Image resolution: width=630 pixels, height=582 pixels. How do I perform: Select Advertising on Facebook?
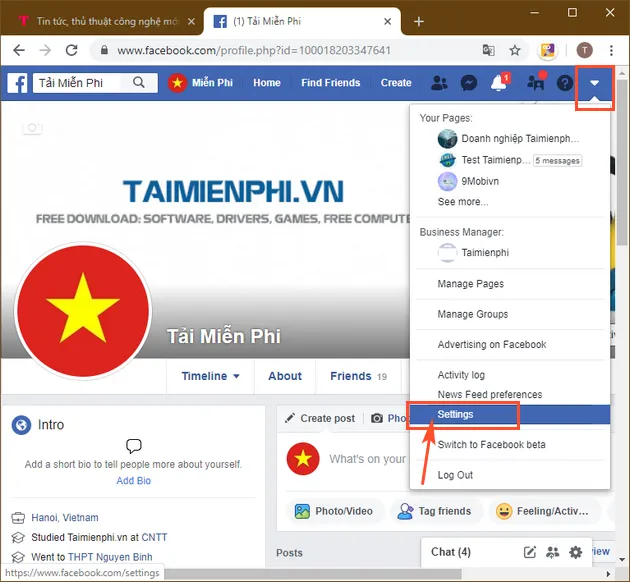(x=492, y=345)
